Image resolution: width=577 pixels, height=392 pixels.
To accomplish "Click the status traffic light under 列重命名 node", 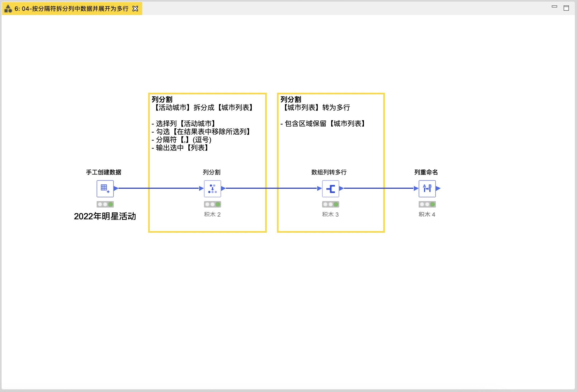I will click(x=427, y=204).
